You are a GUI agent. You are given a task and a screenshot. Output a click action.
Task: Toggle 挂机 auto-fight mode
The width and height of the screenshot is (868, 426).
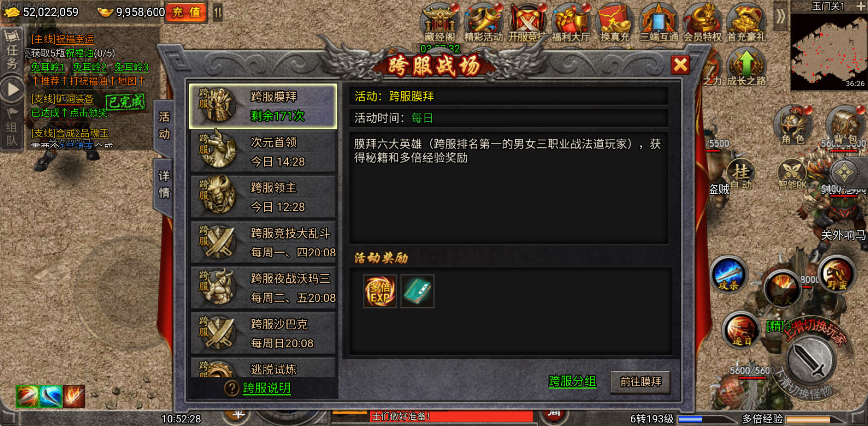[x=740, y=175]
